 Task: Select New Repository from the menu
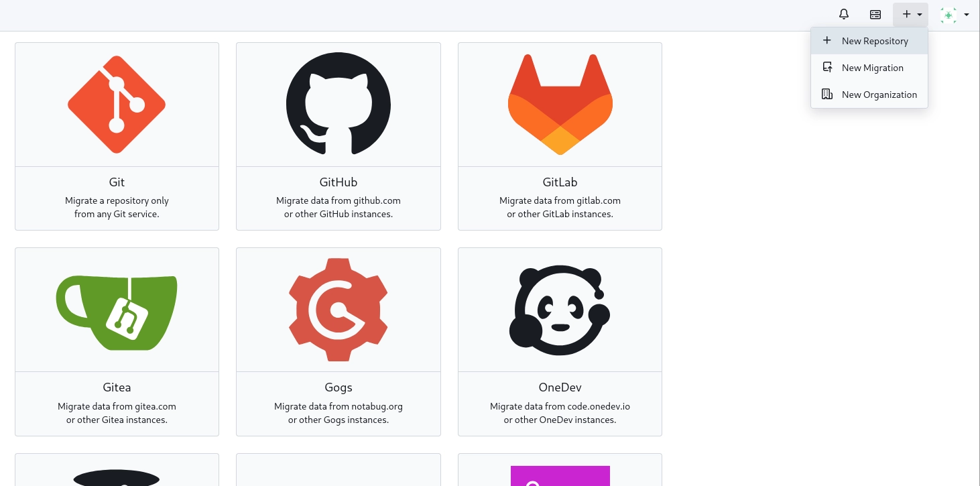tap(874, 41)
